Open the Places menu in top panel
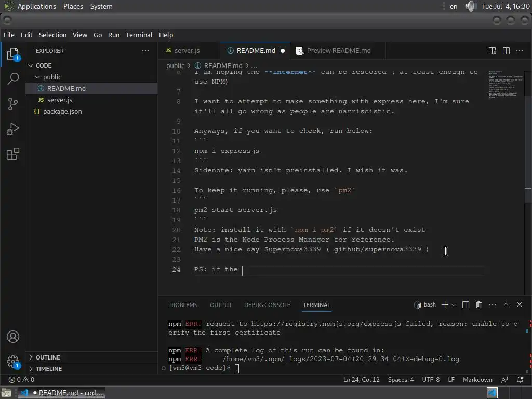 click(73, 6)
